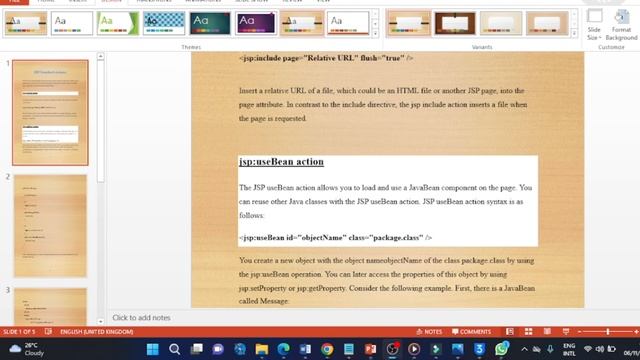Click volume speaker icon in tray

(x=600, y=349)
